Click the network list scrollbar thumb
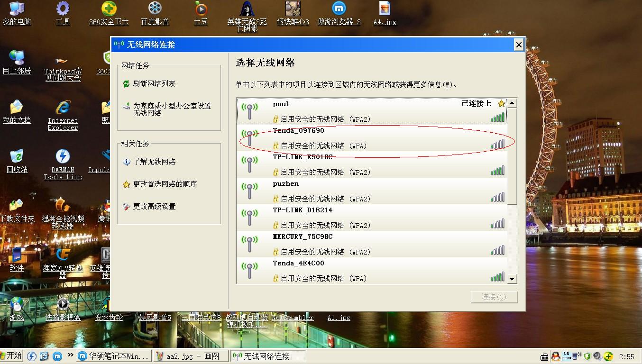This screenshot has height=364, width=642. coord(512,156)
